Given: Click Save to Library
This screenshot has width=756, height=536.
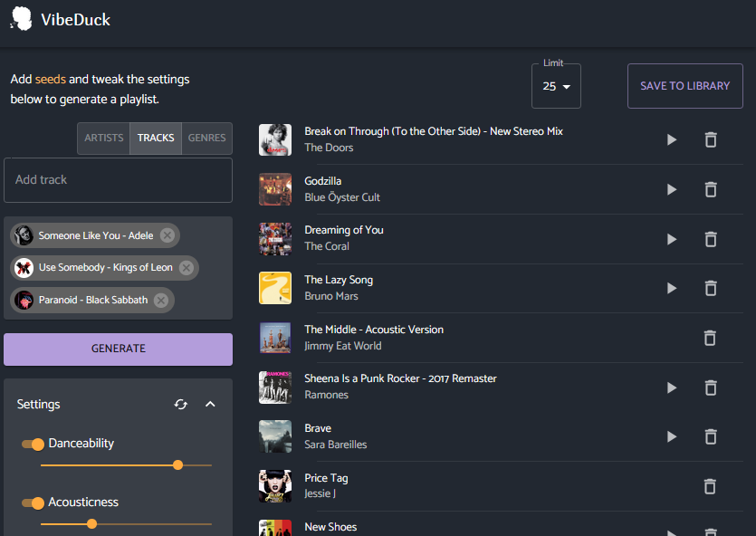Looking at the screenshot, I should click(684, 86).
